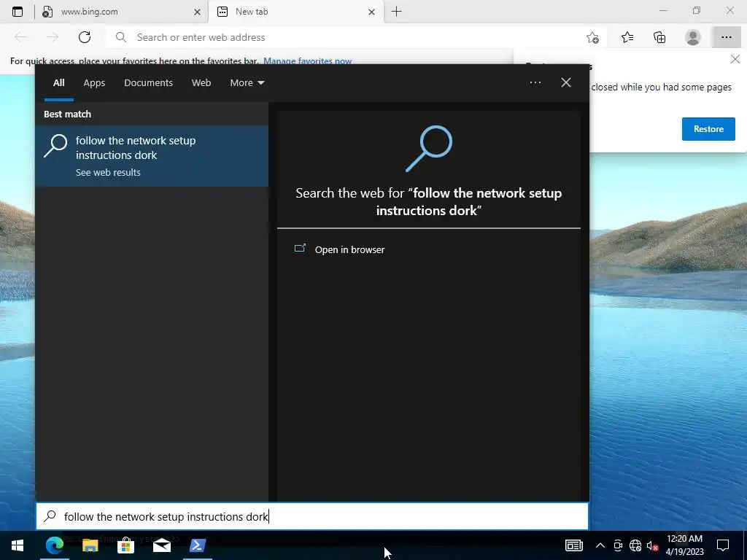The height and width of the screenshot is (560, 747).
Task: Click Open in browser action
Action: point(349,249)
